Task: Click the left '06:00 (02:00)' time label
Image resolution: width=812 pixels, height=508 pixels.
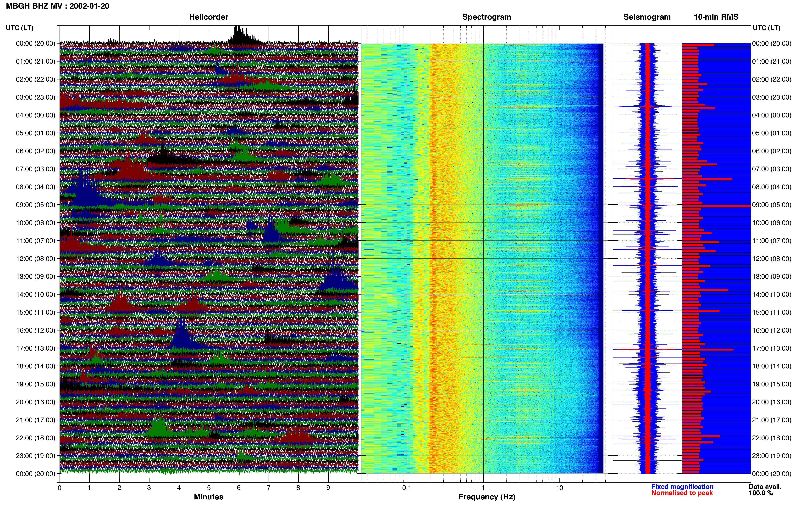Action: pyautogui.click(x=36, y=151)
